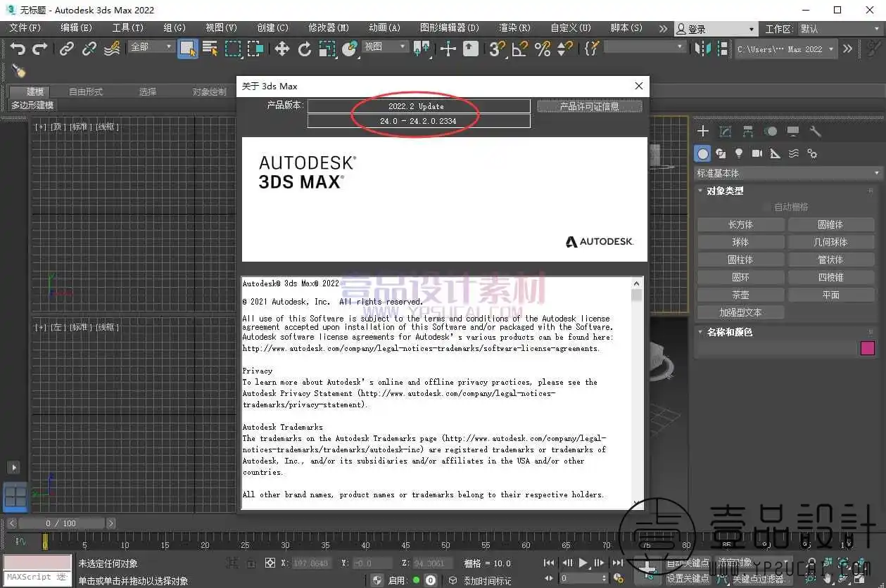This screenshot has height=588, width=886.
Task: Click the 产品许可证信息 button
Action: [x=589, y=107]
